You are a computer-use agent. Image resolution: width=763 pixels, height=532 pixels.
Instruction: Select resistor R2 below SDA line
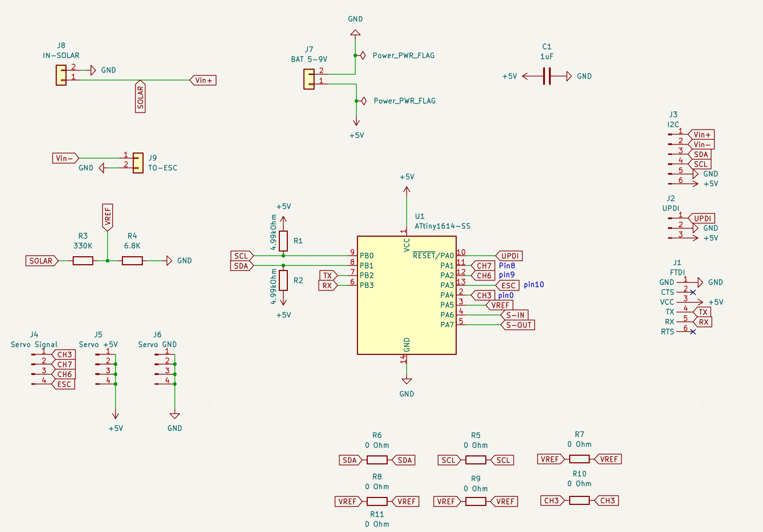tap(283, 280)
